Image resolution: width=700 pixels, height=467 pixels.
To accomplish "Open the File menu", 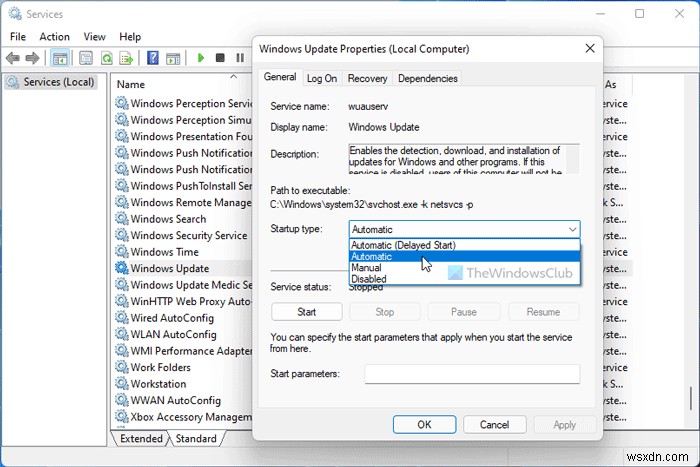I will tap(18, 37).
